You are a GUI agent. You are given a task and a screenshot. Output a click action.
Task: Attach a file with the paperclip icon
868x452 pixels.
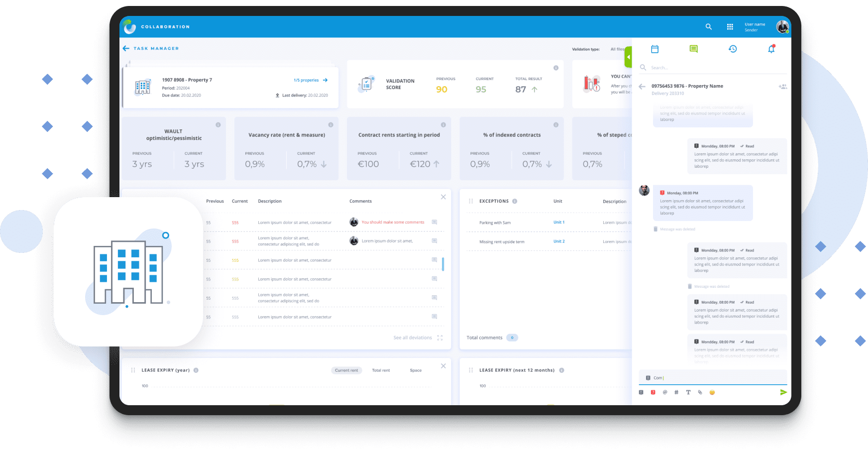[x=700, y=392]
